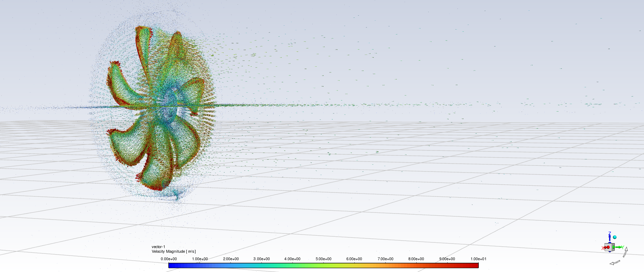
Task: Click the green Y axis arrow on triad
Action: point(618,247)
